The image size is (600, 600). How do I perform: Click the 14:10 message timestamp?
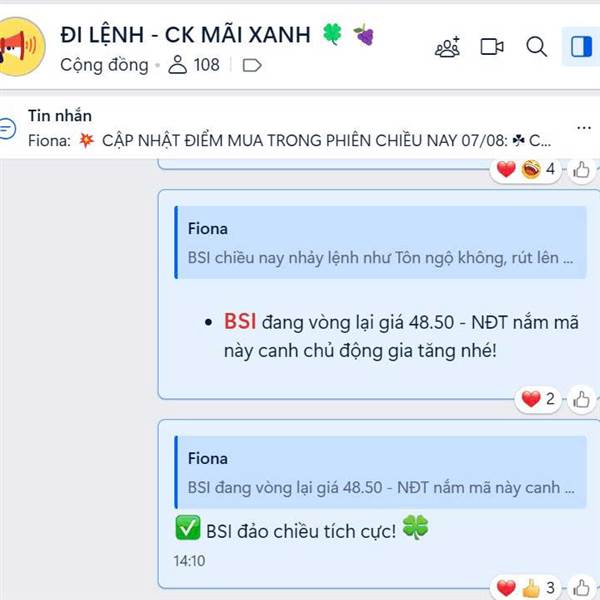tap(189, 561)
